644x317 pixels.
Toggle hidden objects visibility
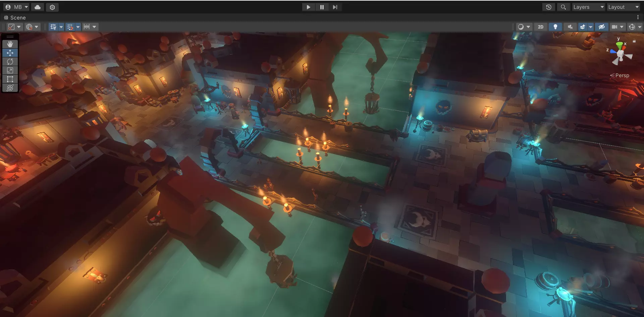[602, 27]
